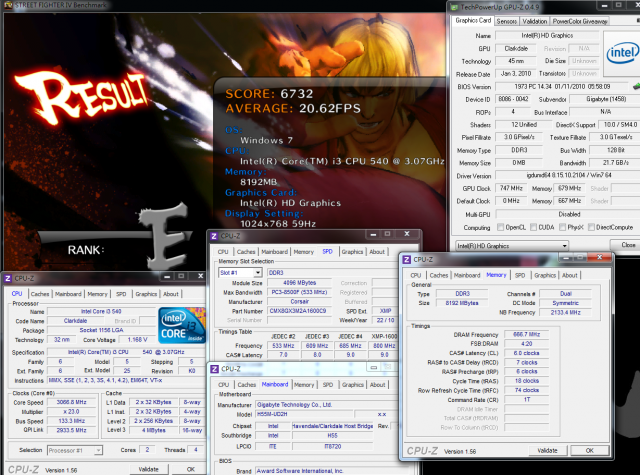Switch to the Sensors tab in GPU-Z
This screenshot has height=475, width=640.
507,21
